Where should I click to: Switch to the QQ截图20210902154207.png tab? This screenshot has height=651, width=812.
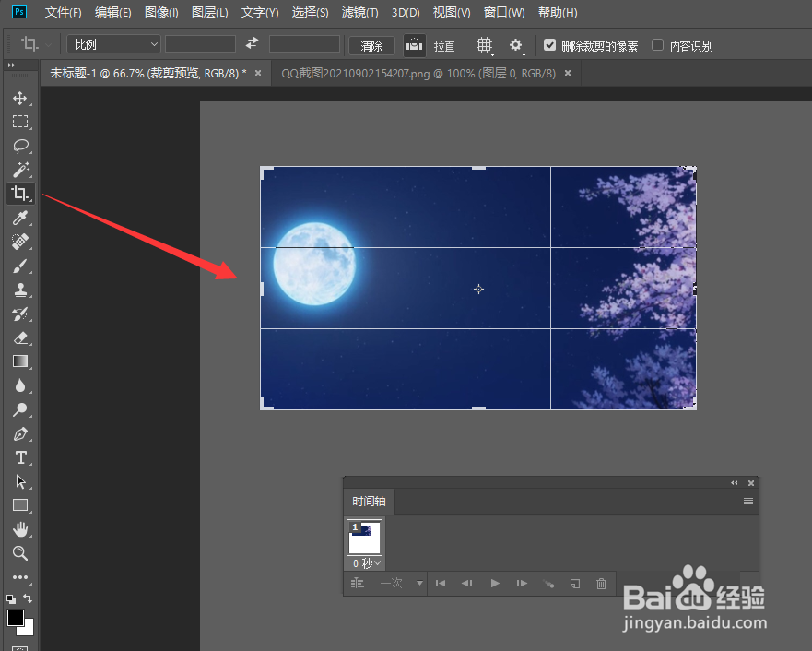(x=418, y=74)
